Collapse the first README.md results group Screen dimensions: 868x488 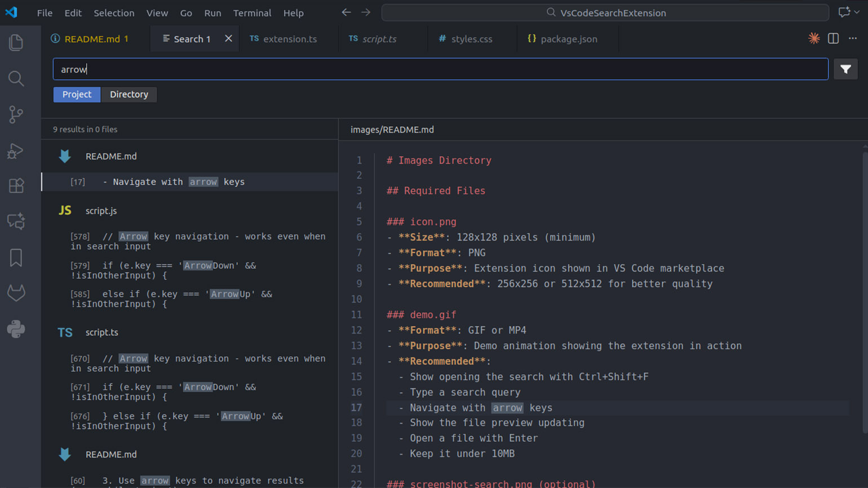coord(110,157)
